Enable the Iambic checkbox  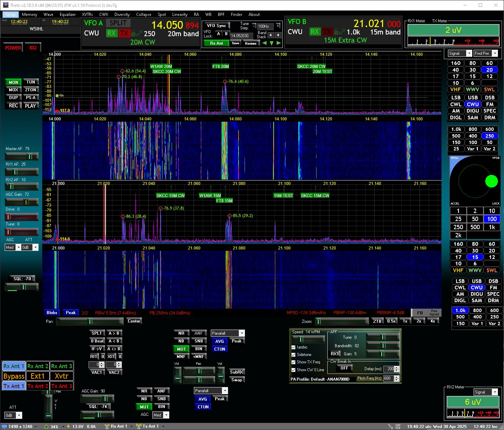click(x=294, y=347)
